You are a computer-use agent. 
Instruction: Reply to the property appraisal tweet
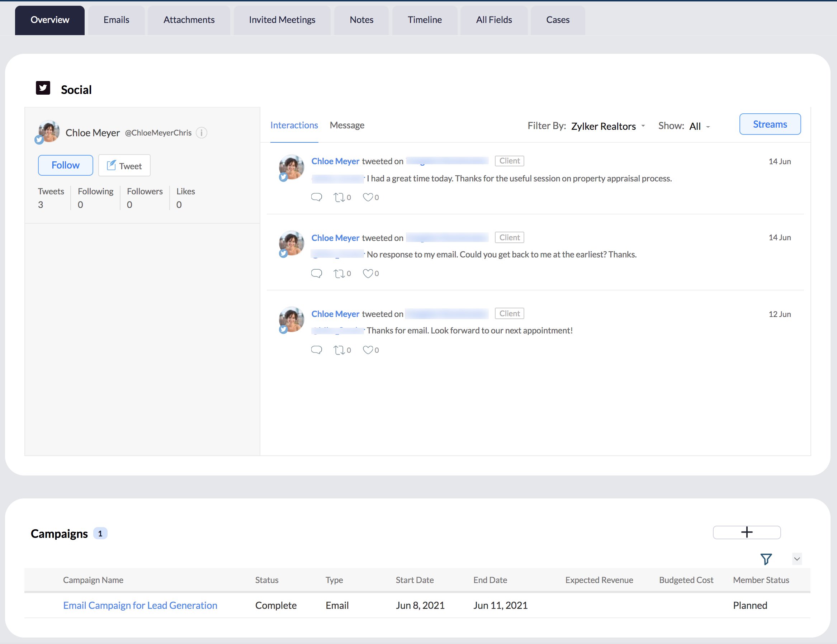point(317,197)
